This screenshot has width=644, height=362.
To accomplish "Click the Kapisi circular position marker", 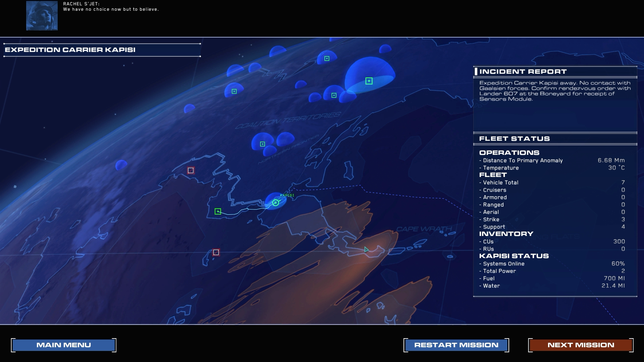I will 276,202.
